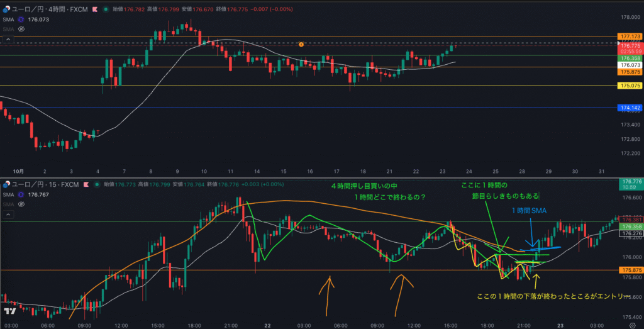The image size is (644, 329).
Task: Click the orange 177.173 price level label
Action: pyautogui.click(x=630, y=37)
